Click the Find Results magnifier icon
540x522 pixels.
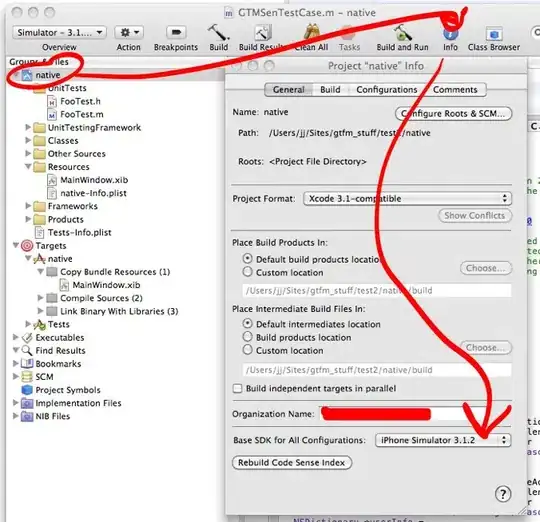point(27,351)
